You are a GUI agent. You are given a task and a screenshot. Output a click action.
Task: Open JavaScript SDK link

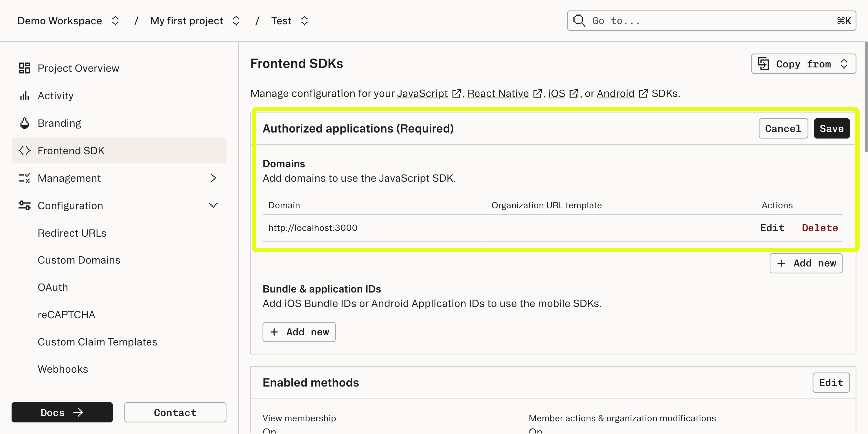click(422, 93)
